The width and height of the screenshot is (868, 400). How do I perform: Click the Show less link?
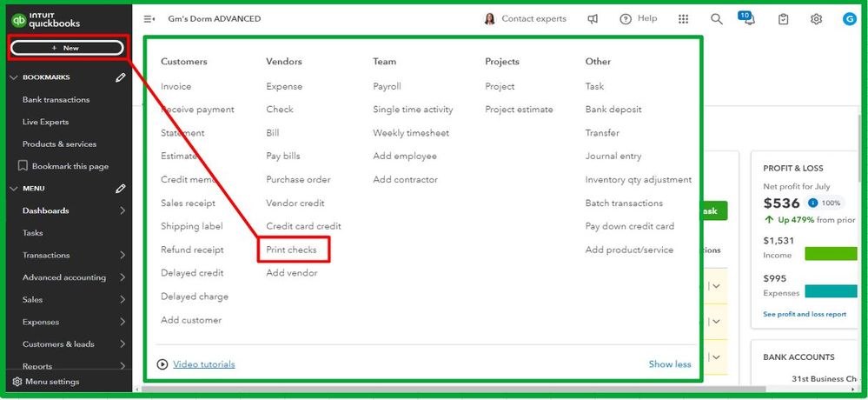coord(670,364)
